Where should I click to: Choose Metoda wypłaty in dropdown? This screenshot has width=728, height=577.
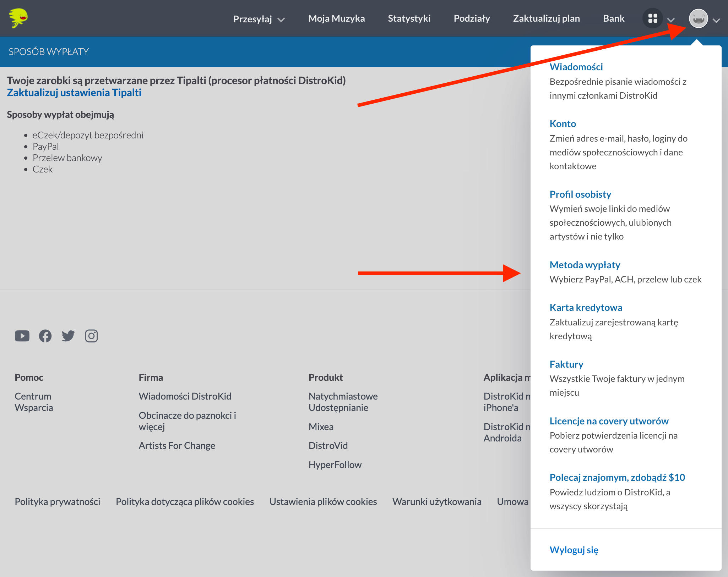[585, 265]
